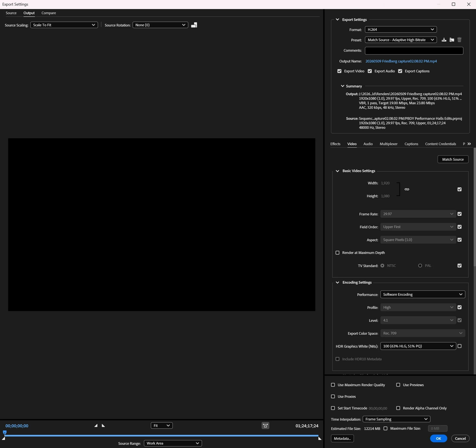The width and height of the screenshot is (476, 448).
Task: Close the Export Settings dialog
Action: click(469, 4)
